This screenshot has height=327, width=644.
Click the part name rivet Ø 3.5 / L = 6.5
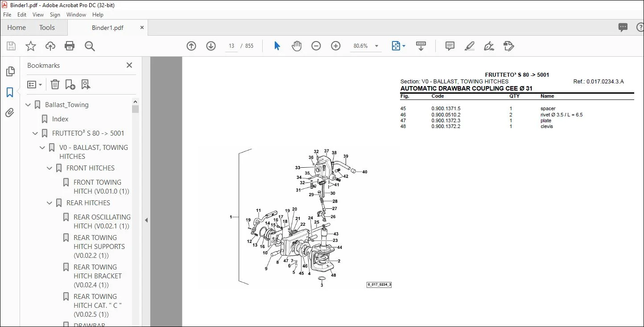(x=561, y=115)
